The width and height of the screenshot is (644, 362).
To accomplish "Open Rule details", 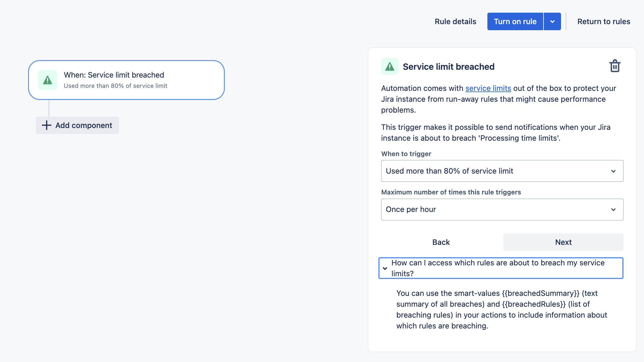I will point(455,21).
